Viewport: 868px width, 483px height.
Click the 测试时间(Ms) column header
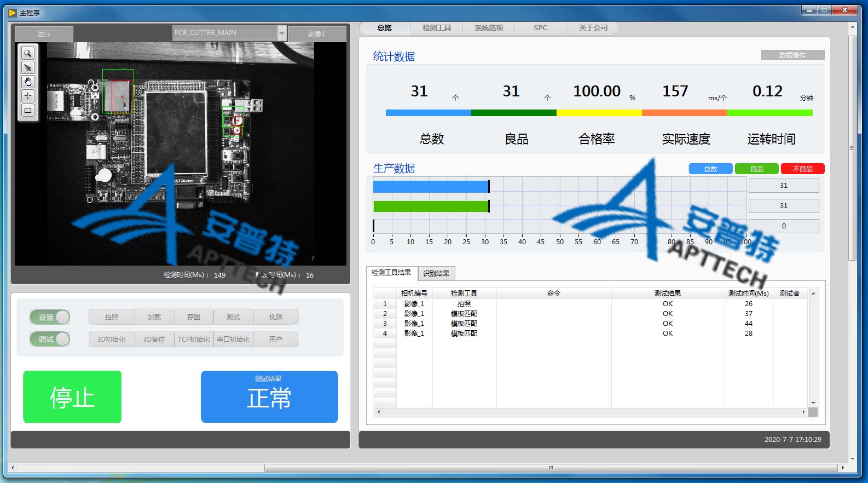tap(749, 293)
